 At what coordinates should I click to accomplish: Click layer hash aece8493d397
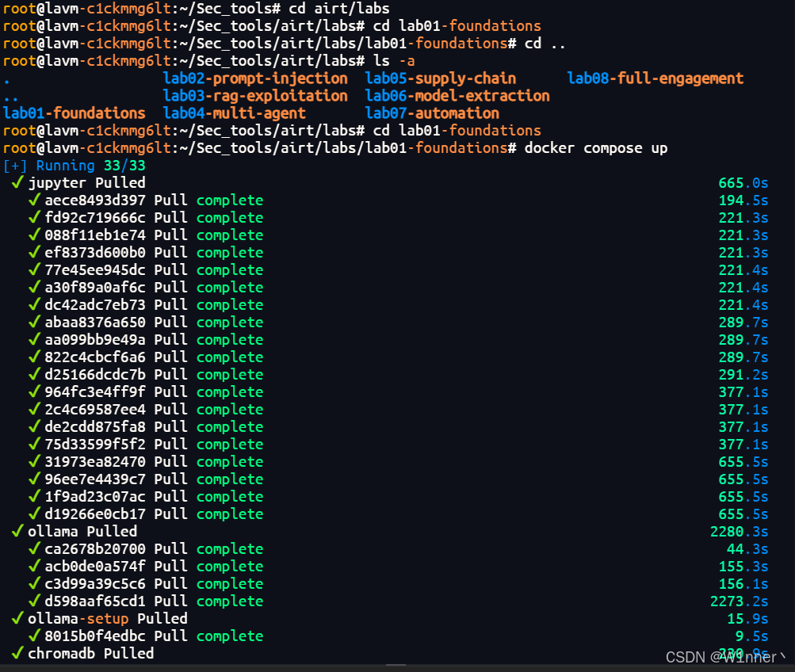tap(95, 200)
